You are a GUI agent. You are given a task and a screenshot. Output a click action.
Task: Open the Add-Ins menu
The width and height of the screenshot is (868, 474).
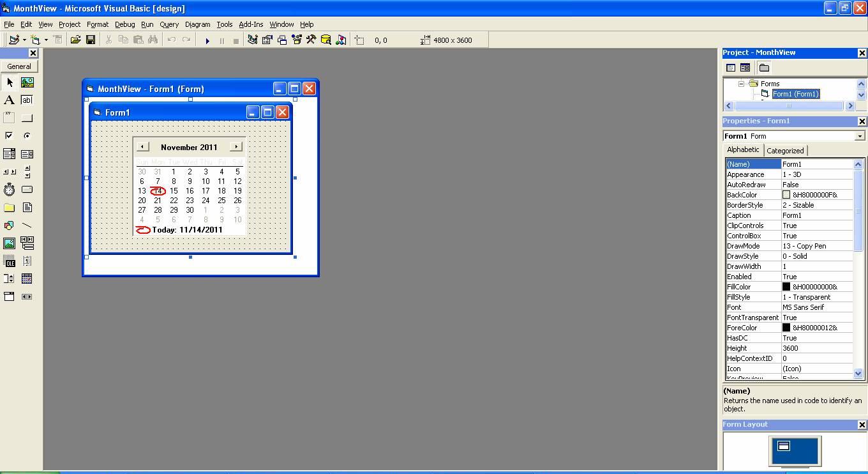pos(251,24)
